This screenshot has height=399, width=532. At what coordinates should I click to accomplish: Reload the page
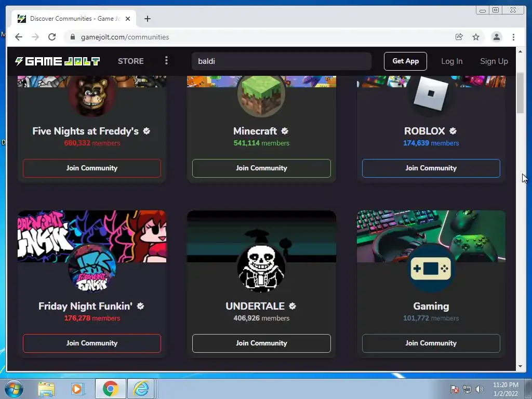(x=52, y=37)
